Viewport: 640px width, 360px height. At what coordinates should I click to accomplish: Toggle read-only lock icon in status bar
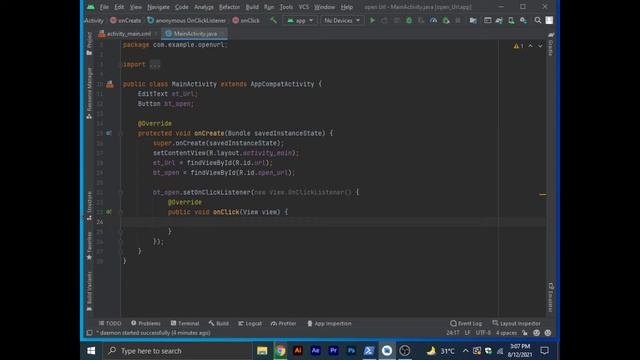click(525, 333)
